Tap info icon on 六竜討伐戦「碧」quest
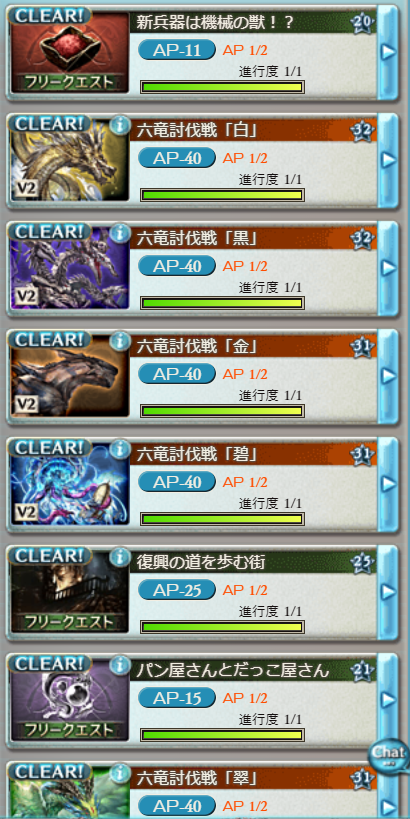 click(120, 449)
